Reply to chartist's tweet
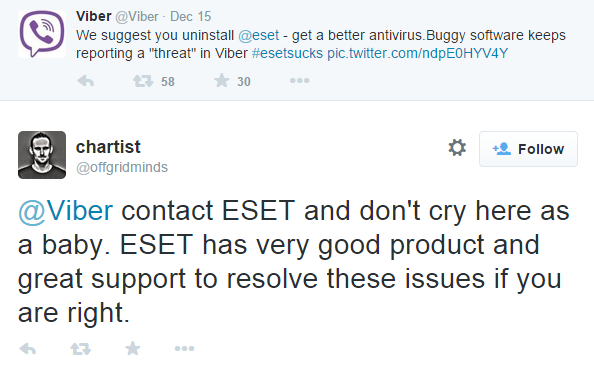The width and height of the screenshot is (594, 367). [28, 348]
